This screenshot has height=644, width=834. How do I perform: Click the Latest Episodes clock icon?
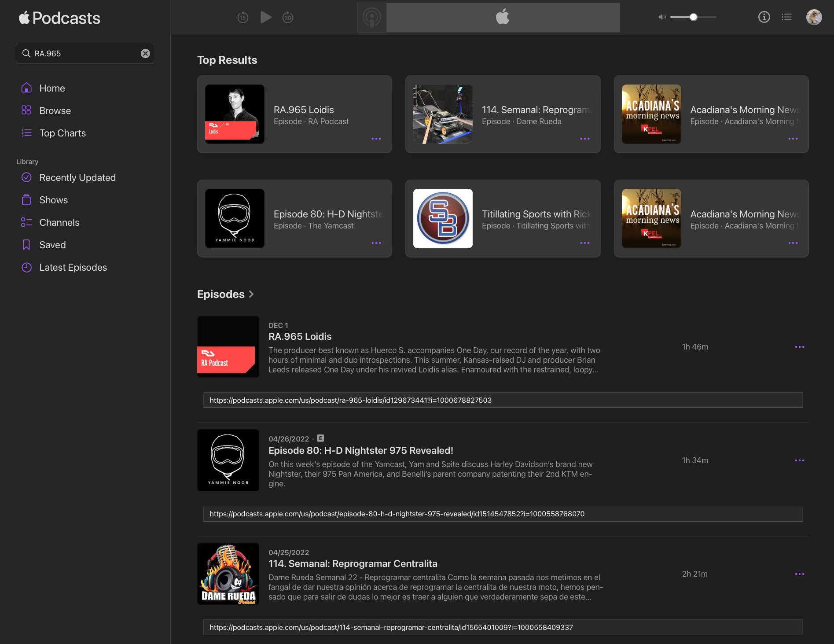click(x=26, y=267)
